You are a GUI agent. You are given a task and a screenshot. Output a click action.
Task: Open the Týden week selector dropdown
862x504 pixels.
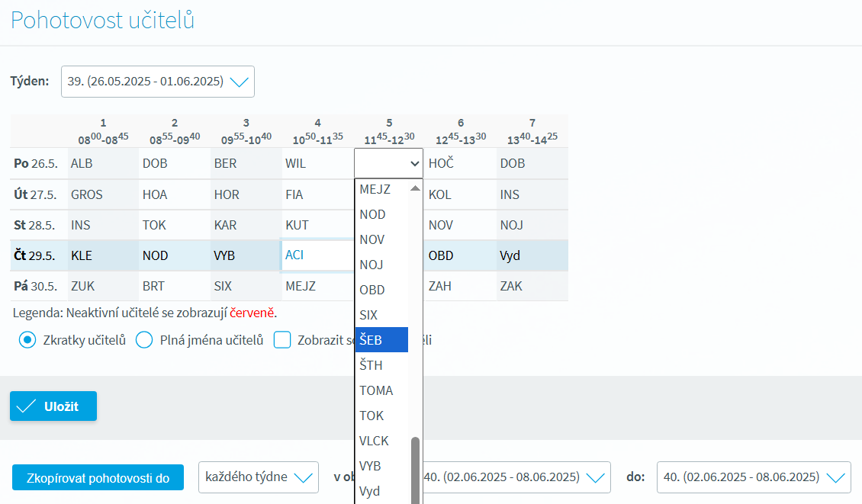pyautogui.click(x=158, y=82)
